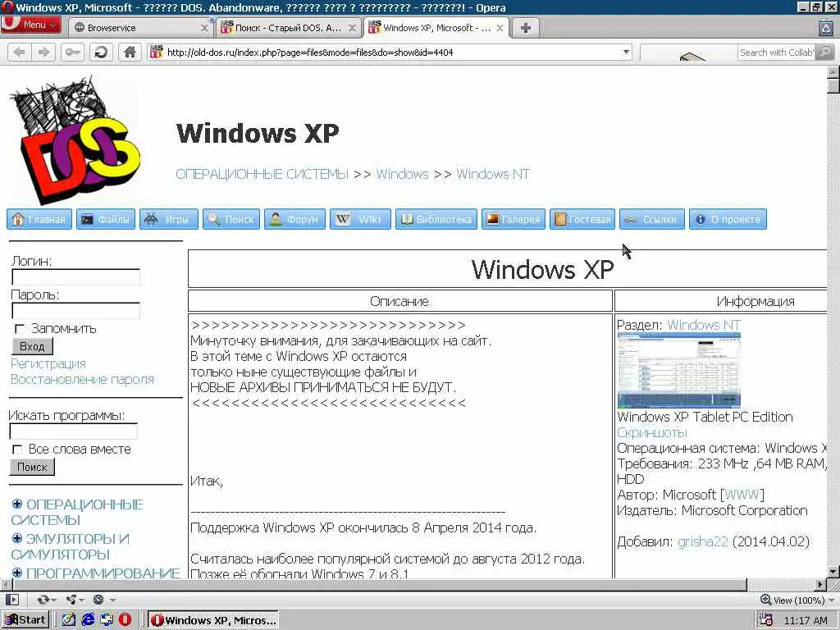This screenshot has height=630, width=840.
Task: Click the Пароль input field
Action: pyautogui.click(x=75, y=311)
